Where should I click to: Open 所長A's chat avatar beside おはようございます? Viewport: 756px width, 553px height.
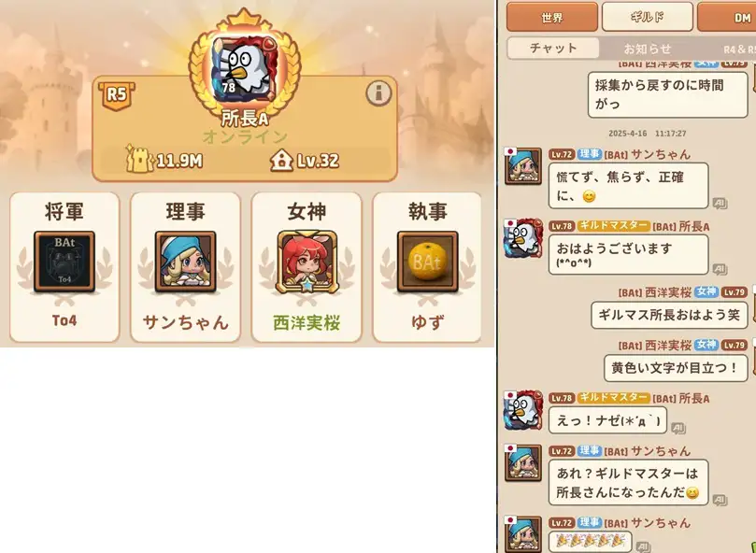click(523, 238)
